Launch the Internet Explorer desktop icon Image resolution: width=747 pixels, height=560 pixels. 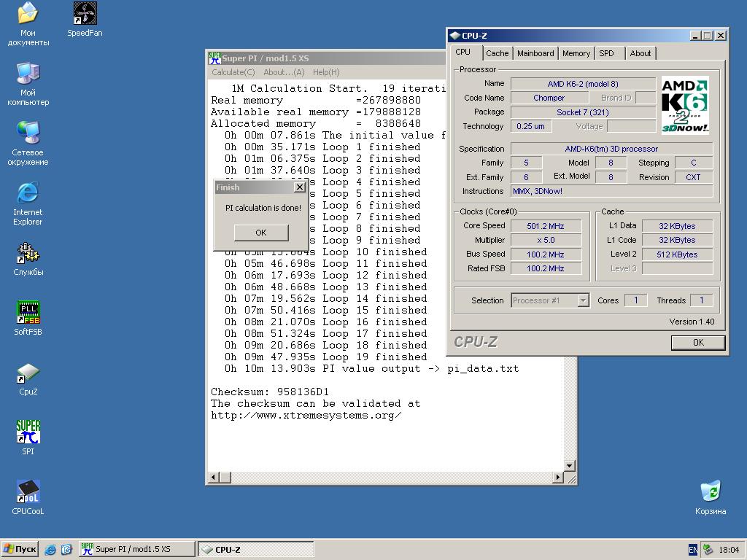(x=28, y=204)
